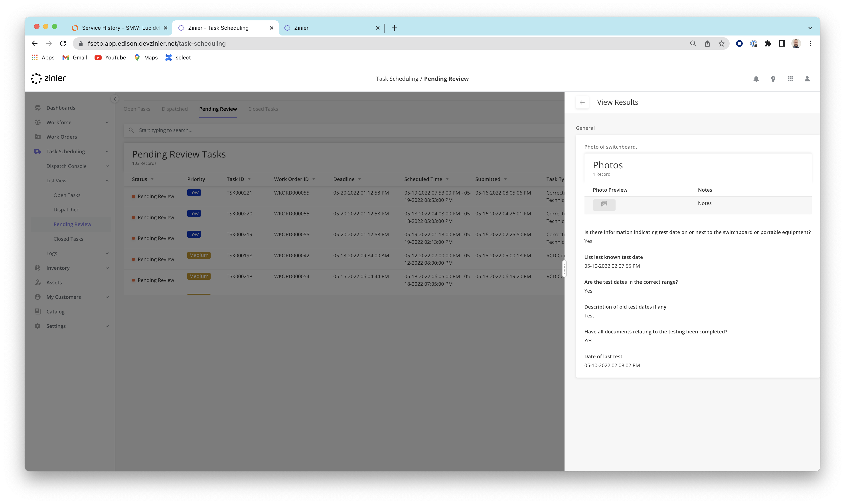Open Gmail bookmark
Screen dimensions: 845x504
[x=75, y=58]
